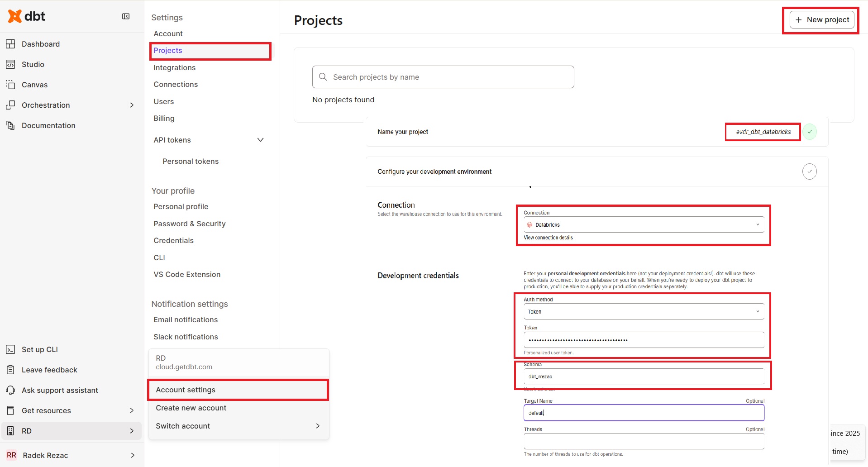Image resolution: width=868 pixels, height=467 pixels.
Task: Expand the Switch account submenu
Action: tap(317, 426)
